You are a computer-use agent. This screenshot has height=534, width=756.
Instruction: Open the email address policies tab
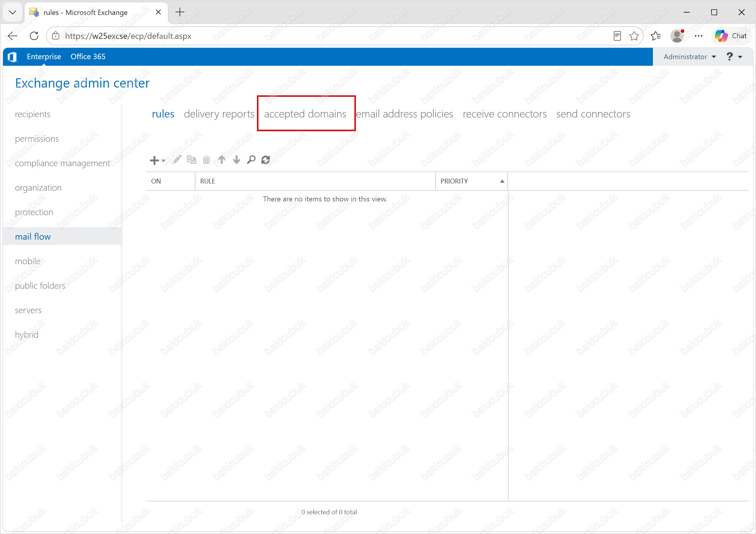[404, 114]
